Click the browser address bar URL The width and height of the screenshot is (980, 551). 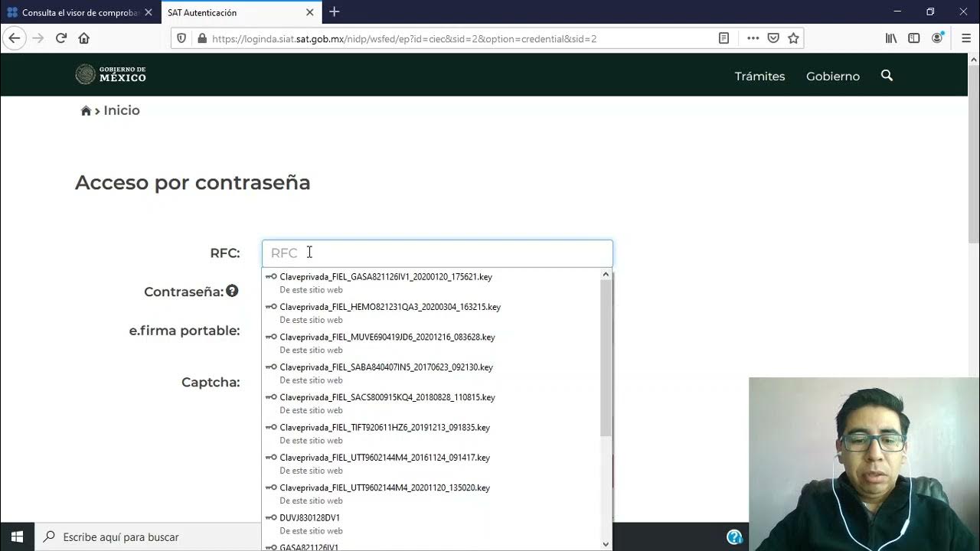click(x=404, y=38)
